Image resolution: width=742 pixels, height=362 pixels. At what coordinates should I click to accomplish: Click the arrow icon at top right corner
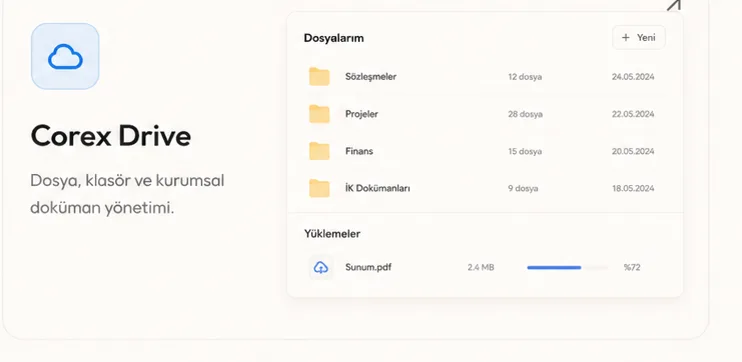point(674,6)
